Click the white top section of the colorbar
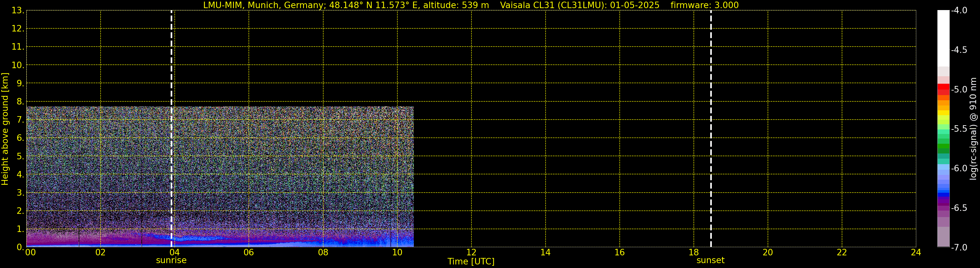 click(943, 38)
